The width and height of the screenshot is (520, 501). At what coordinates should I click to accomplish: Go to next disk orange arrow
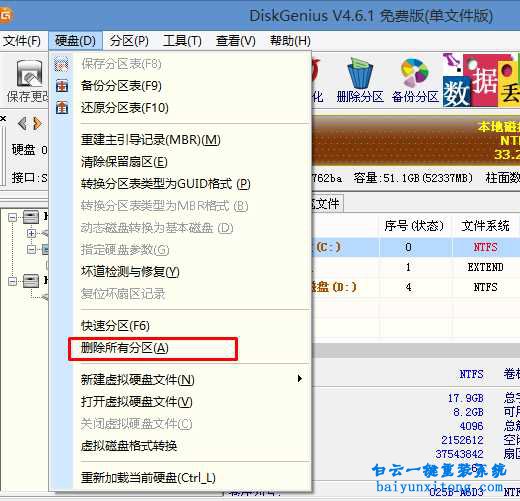[37, 124]
